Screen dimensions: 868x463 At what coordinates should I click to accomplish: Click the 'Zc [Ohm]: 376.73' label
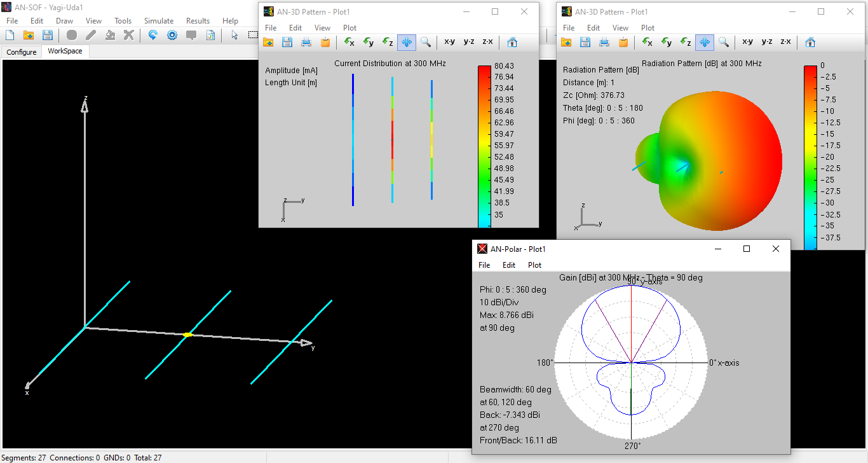[593, 95]
